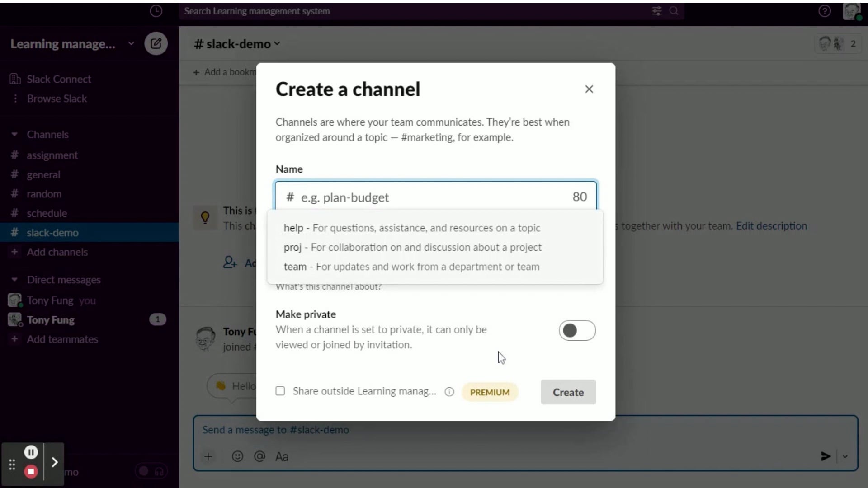Click the search filter sliders icon
This screenshot has height=488, width=868.
[x=657, y=11]
